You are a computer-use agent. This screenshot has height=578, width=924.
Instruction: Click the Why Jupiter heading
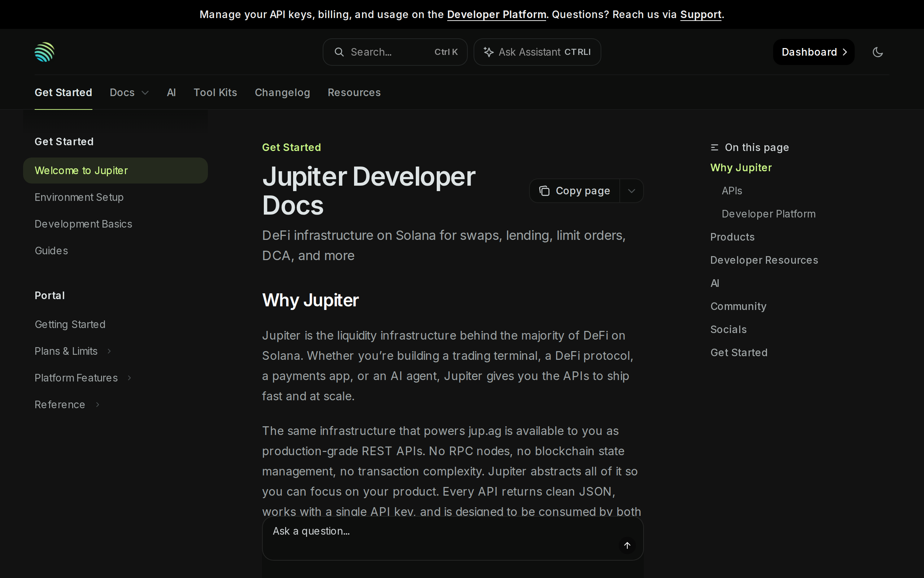click(x=310, y=300)
